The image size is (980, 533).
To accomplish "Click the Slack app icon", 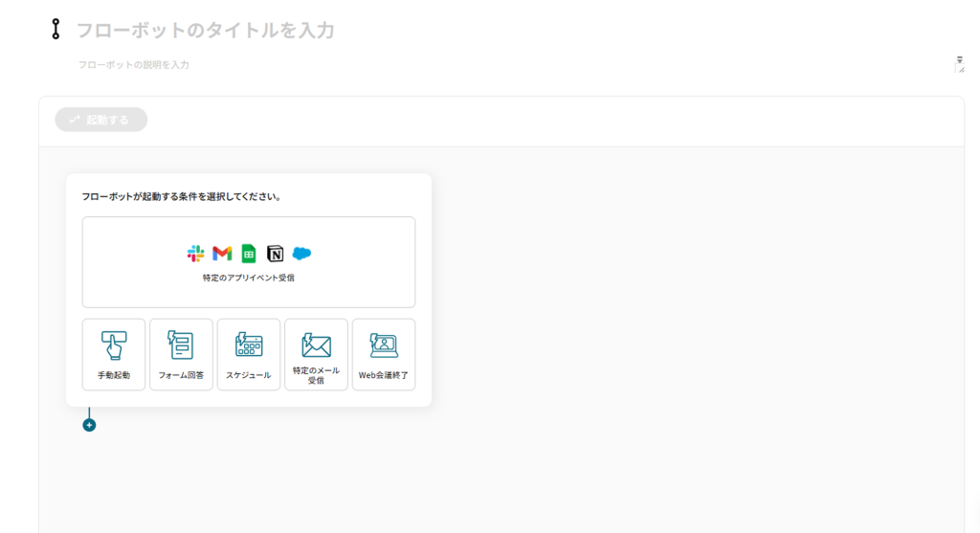I will point(196,254).
